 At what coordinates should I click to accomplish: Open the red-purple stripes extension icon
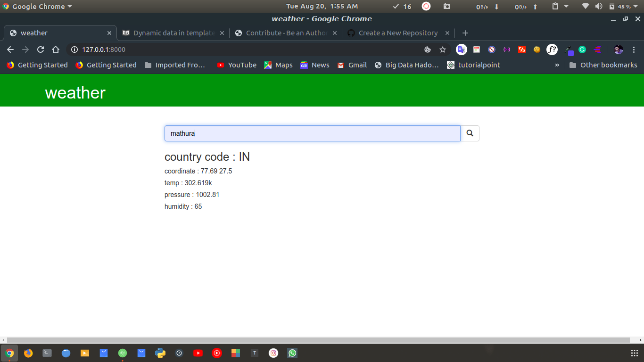click(597, 49)
